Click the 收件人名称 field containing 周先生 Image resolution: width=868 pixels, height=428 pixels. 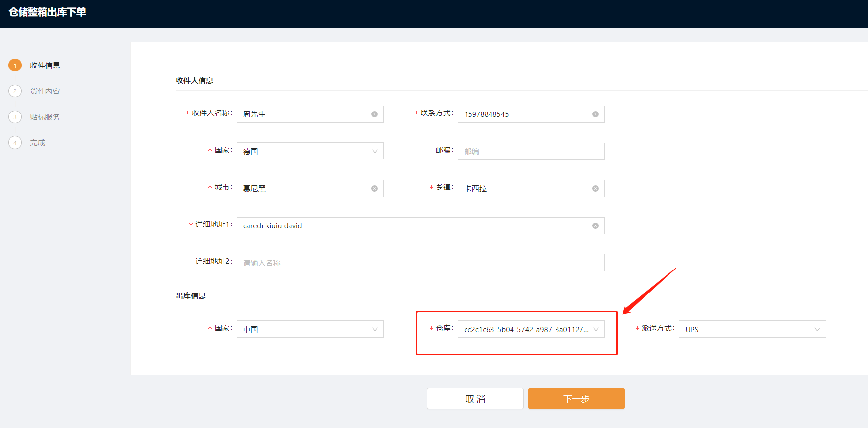point(303,114)
